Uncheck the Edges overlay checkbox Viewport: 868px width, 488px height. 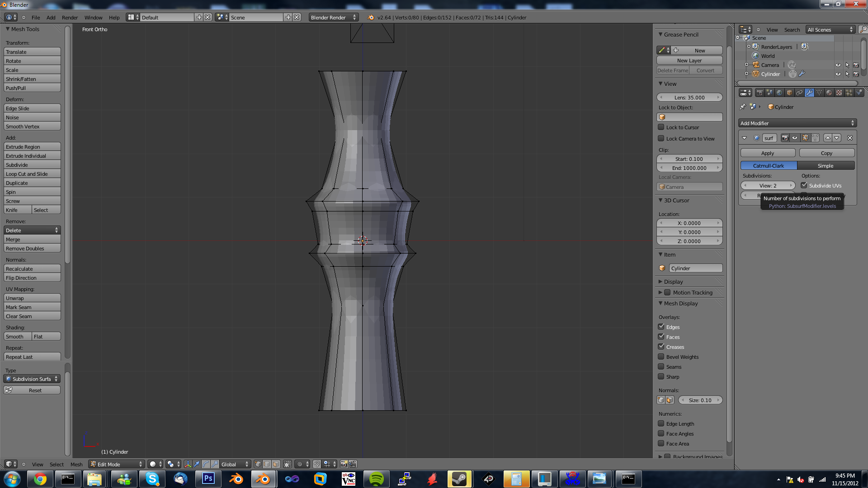661,327
